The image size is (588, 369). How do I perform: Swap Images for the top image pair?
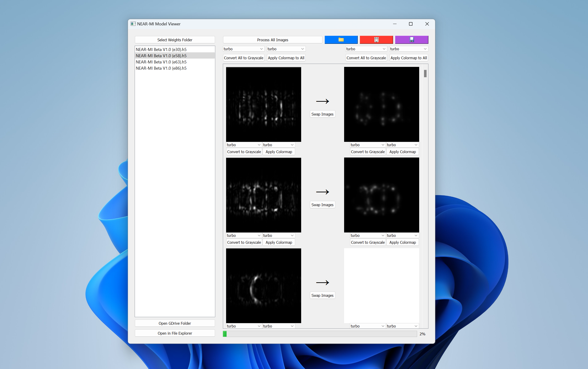coord(322,114)
